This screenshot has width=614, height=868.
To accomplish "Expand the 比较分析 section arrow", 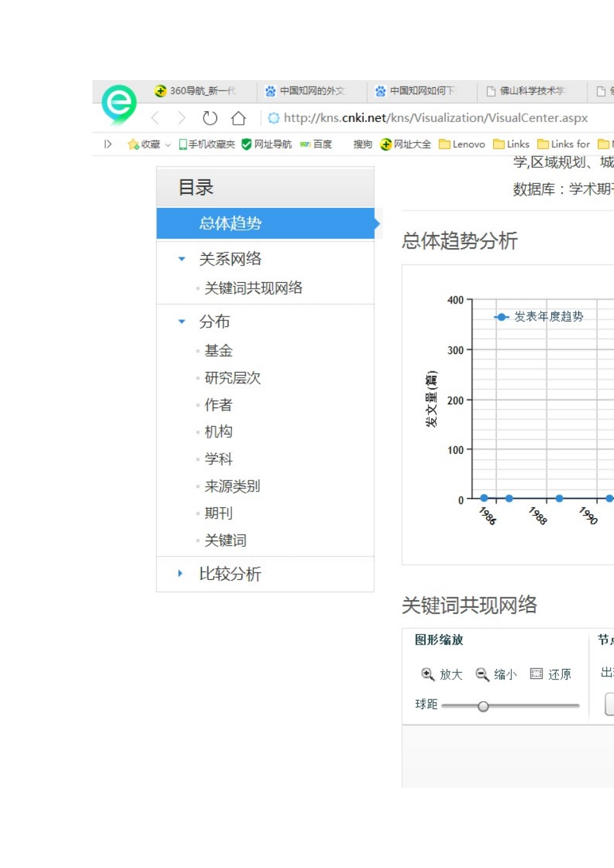I will (x=180, y=573).
